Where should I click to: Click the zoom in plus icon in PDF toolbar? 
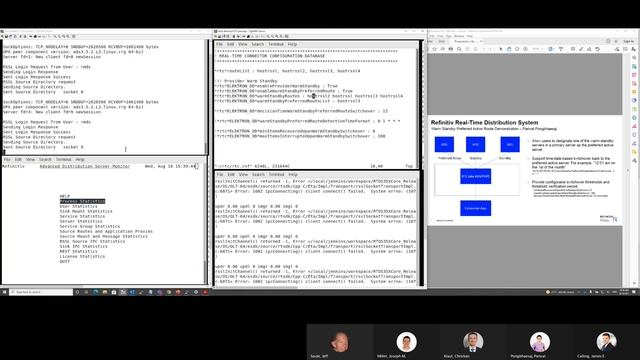point(525,49)
